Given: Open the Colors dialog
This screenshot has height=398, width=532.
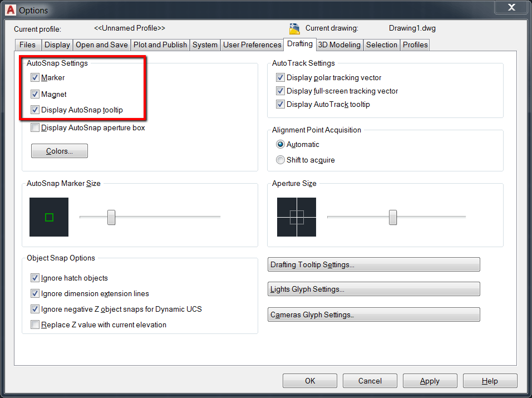Looking at the screenshot, I should tap(59, 150).
